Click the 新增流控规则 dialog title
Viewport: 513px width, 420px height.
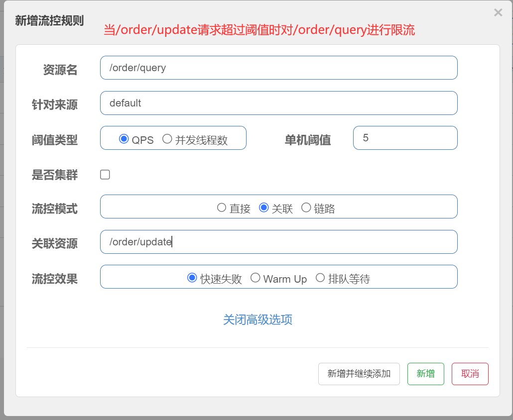(49, 21)
